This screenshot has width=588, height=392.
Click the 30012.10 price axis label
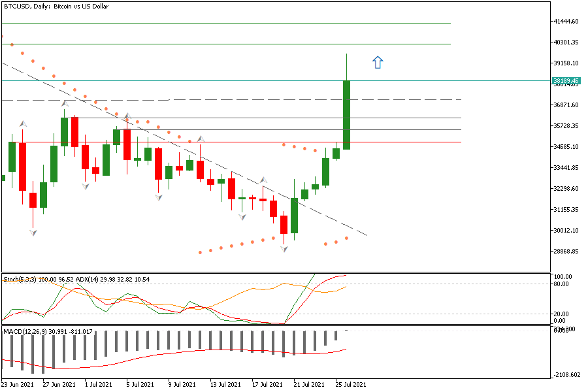(566, 231)
